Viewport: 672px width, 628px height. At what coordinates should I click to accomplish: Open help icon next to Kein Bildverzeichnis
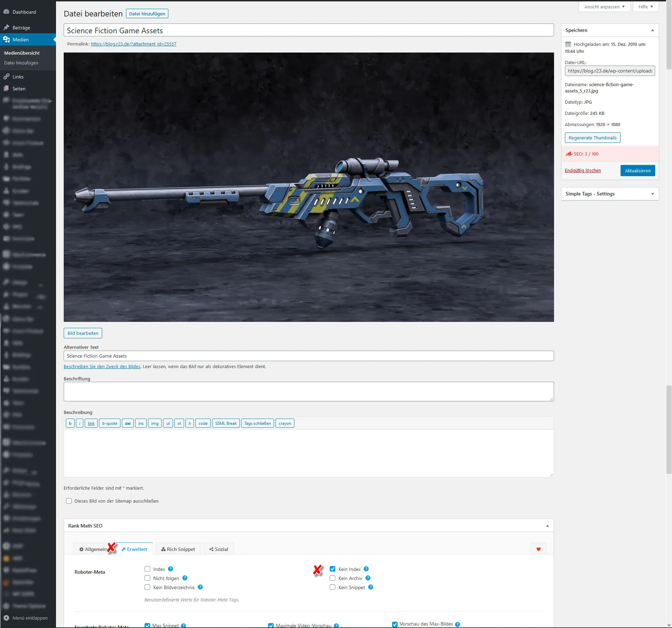point(200,587)
